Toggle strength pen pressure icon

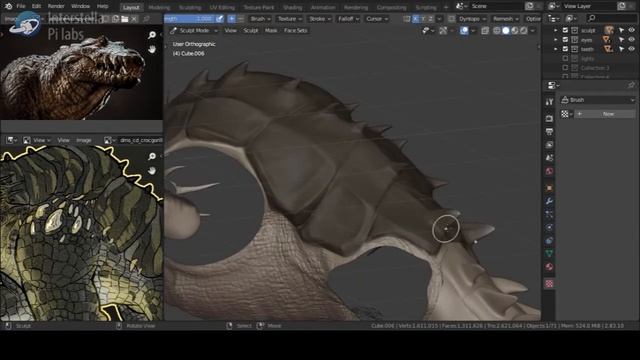coord(220,19)
